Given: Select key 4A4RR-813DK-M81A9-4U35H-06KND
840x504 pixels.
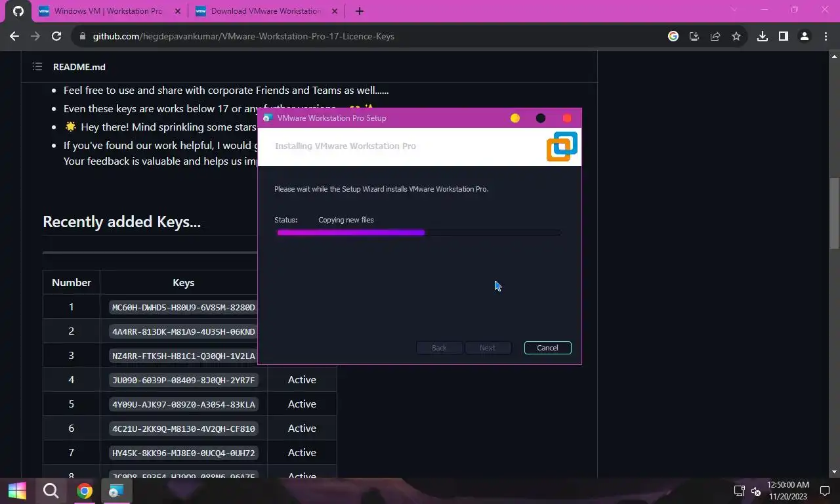Looking at the screenshot, I should (x=184, y=331).
